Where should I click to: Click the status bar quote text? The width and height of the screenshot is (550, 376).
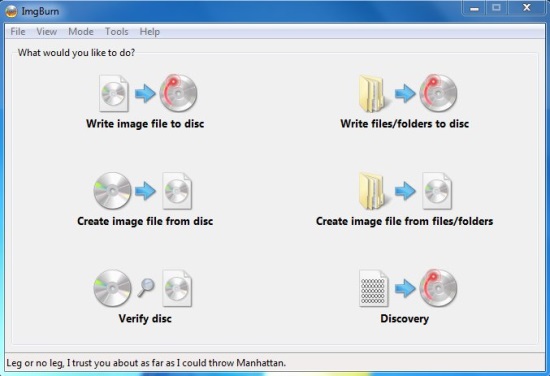pos(146,363)
